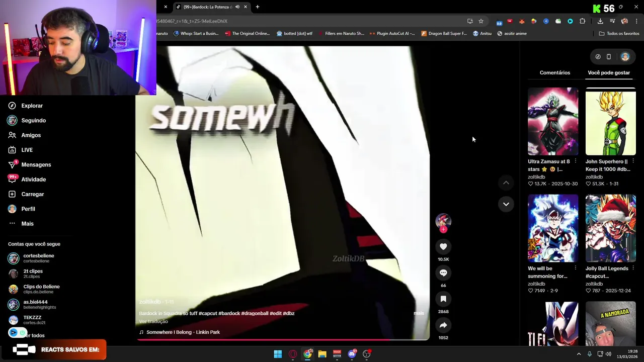Open Explorar in the TikTok sidebar
This screenshot has width=644, height=362.
coord(25,106)
